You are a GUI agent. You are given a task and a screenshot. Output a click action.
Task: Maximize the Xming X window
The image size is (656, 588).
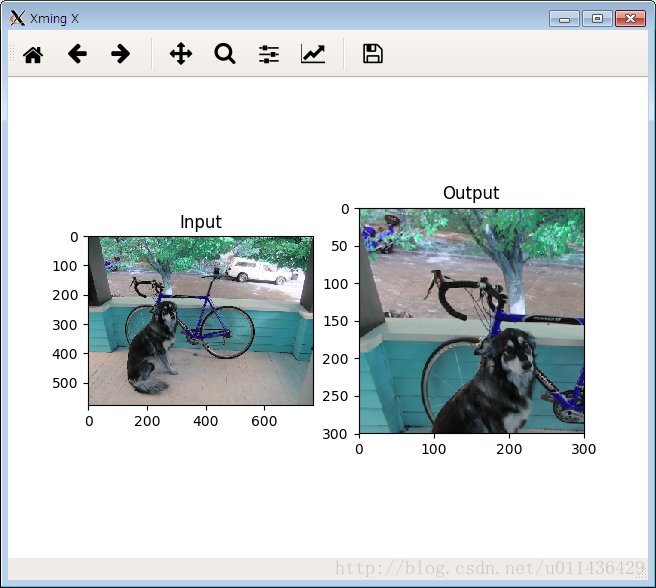click(597, 19)
